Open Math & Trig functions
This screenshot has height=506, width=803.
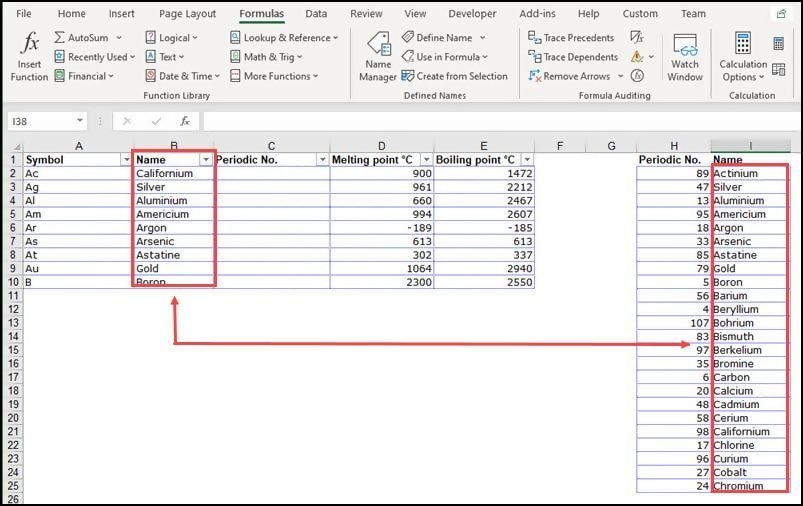click(266, 57)
